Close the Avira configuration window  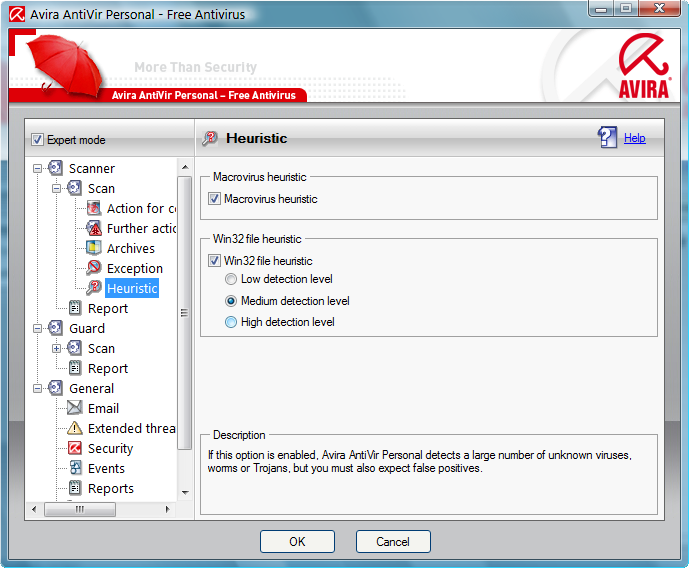pos(660,8)
